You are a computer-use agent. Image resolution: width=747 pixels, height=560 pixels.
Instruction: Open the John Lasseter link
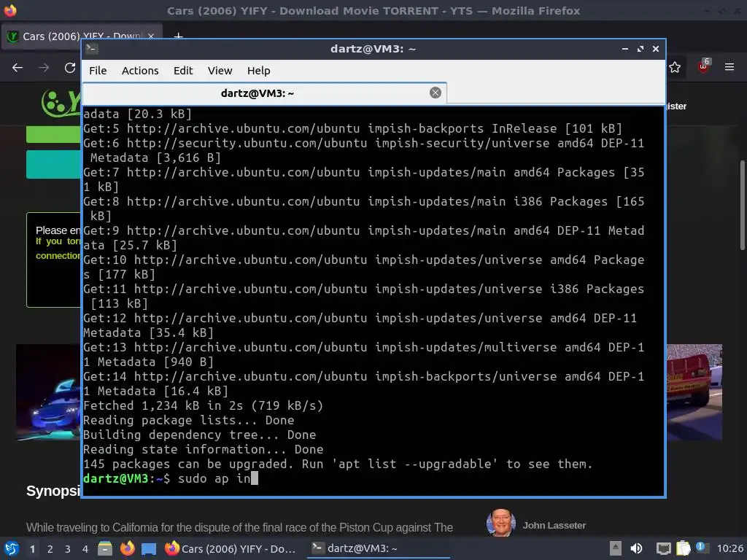click(x=554, y=525)
